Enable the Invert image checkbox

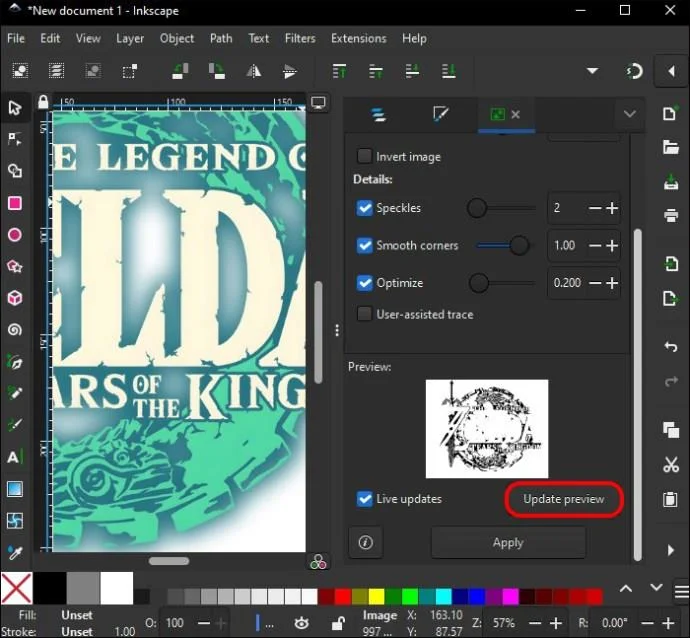tap(364, 156)
